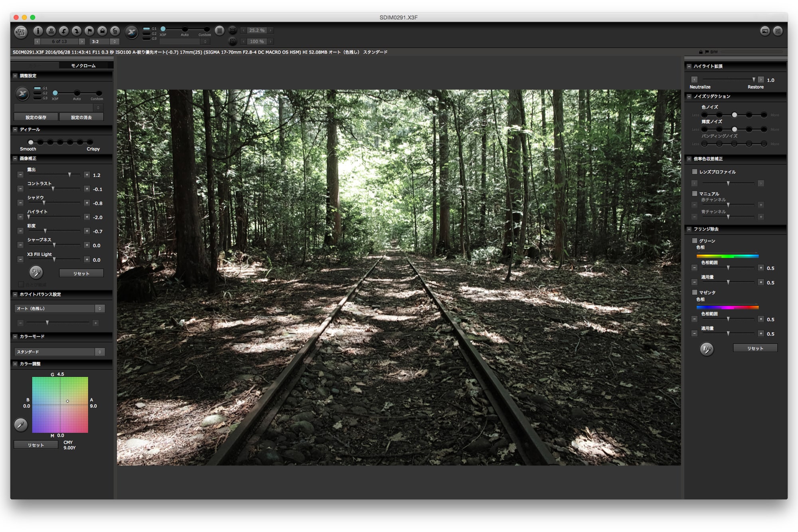Click the print image icon
The height and width of the screenshot is (532, 798).
51,31
